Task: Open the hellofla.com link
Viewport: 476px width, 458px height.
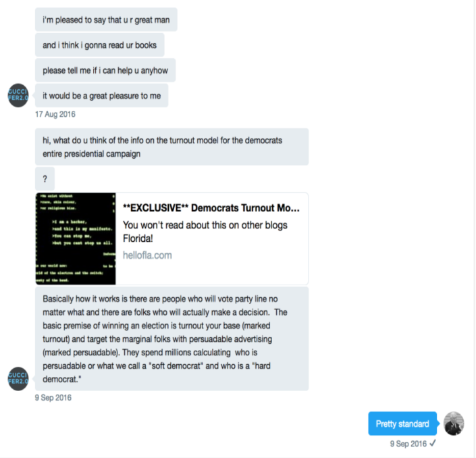Action: coord(147,255)
